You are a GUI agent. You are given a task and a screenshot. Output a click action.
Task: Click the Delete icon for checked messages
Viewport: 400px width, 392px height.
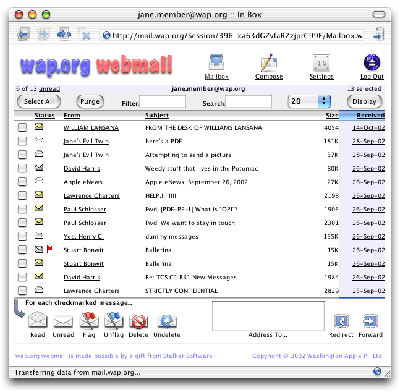pyautogui.click(x=138, y=321)
